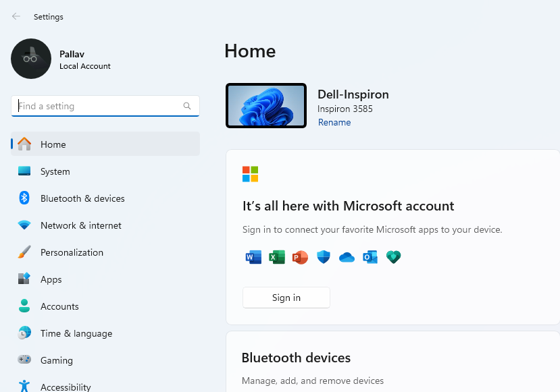The width and height of the screenshot is (560, 392).
Task: Open the Apps settings category
Action: tap(105, 279)
